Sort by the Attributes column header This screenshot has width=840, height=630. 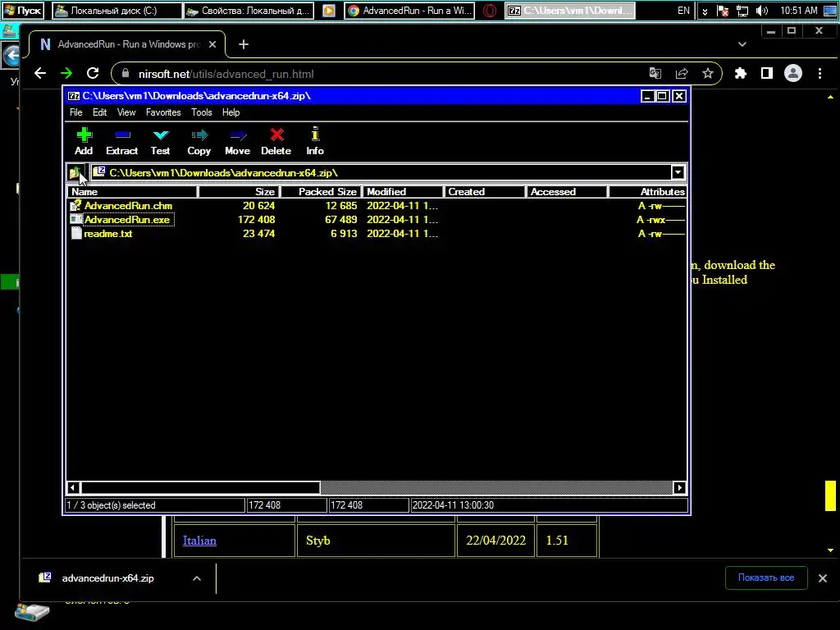(647, 192)
